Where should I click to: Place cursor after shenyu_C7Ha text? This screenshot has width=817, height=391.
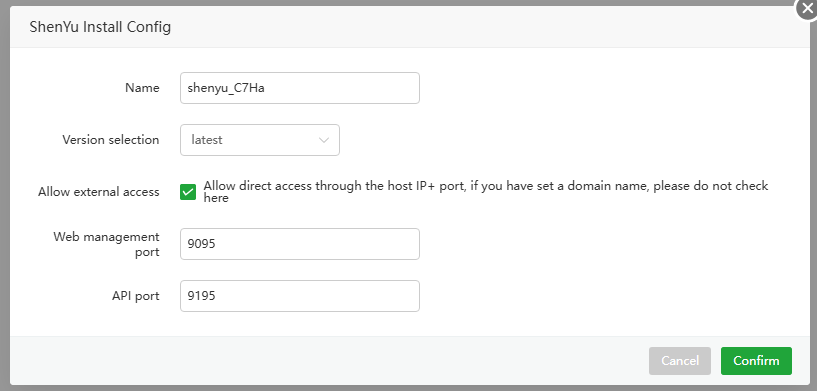[266, 88]
